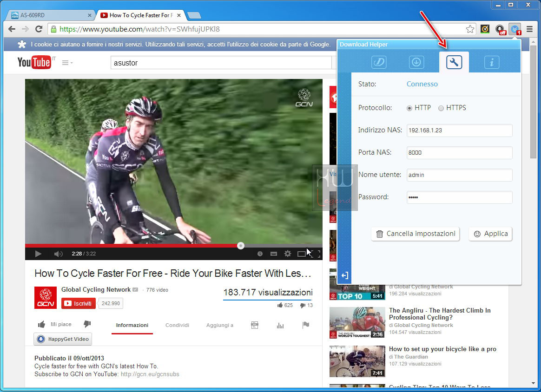This screenshot has width=541, height=392.
Task: Open the Download Helper 'D' download tab
Action: point(378,62)
